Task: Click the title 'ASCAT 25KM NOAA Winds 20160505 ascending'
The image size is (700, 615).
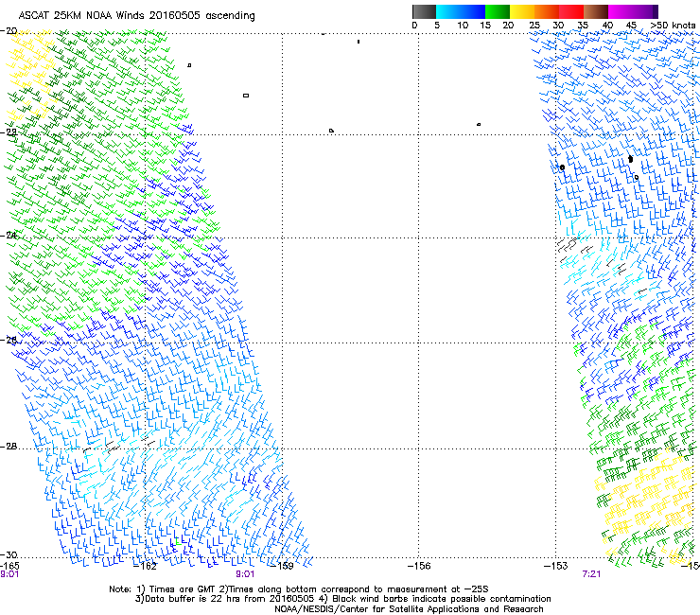Action: click(136, 16)
